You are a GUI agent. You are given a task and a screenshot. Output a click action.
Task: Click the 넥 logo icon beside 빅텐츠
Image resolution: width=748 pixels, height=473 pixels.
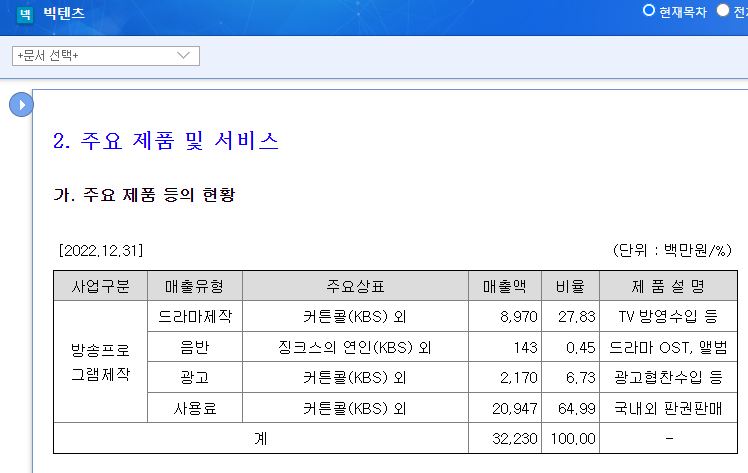coord(25,14)
